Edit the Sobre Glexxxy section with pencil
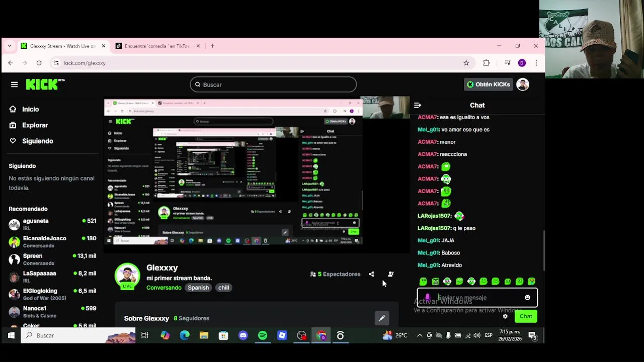644x362 pixels. [x=382, y=318]
